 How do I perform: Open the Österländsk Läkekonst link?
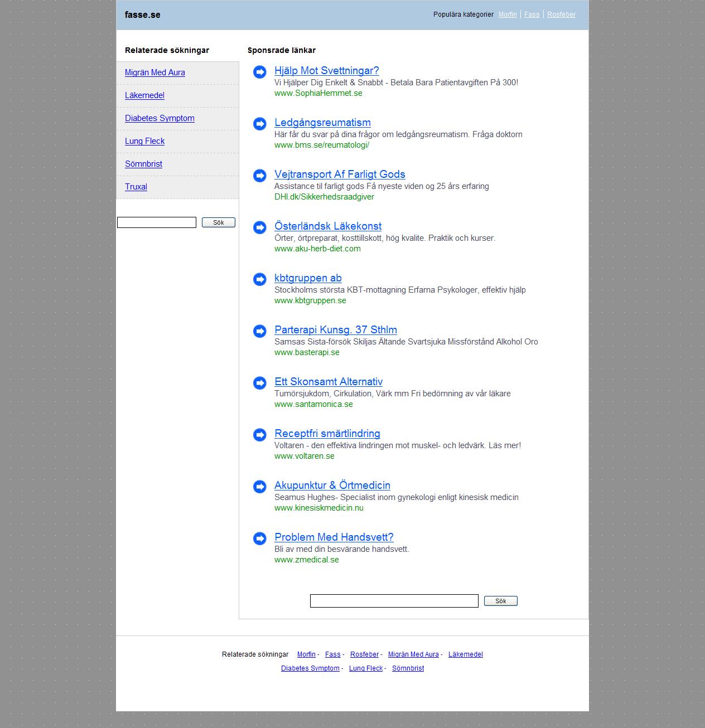(328, 226)
